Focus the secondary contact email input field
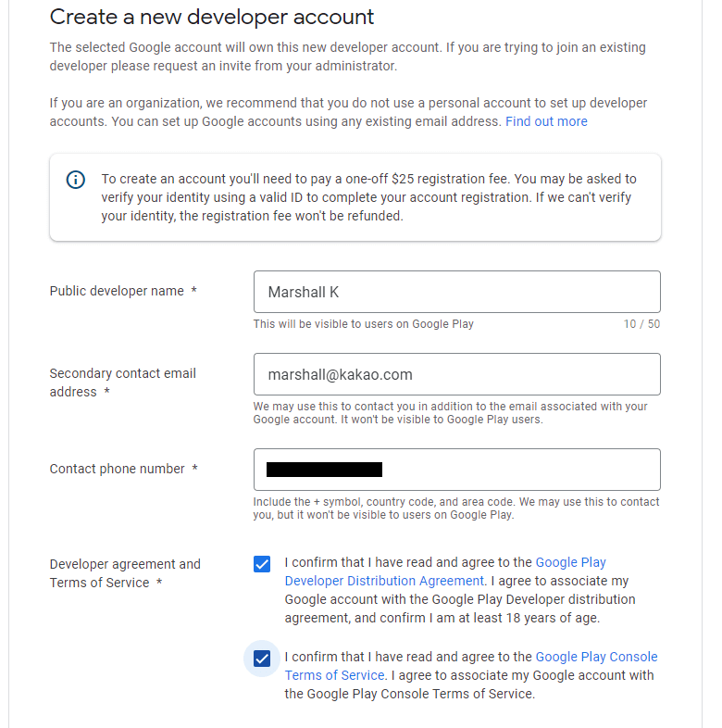The height and width of the screenshot is (728, 722). pyautogui.click(x=456, y=374)
